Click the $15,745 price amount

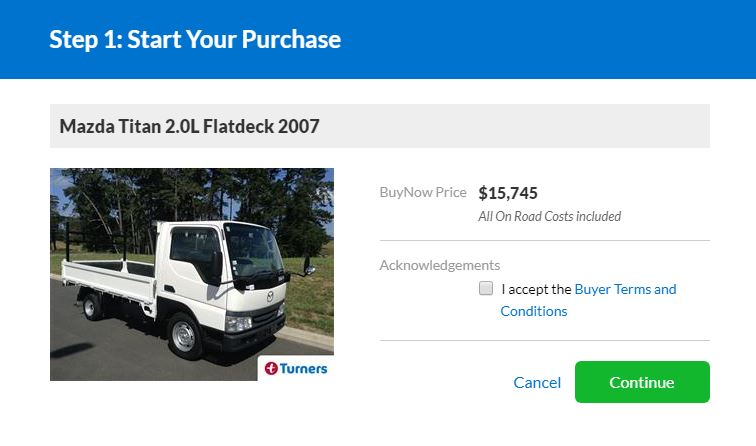pos(508,193)
